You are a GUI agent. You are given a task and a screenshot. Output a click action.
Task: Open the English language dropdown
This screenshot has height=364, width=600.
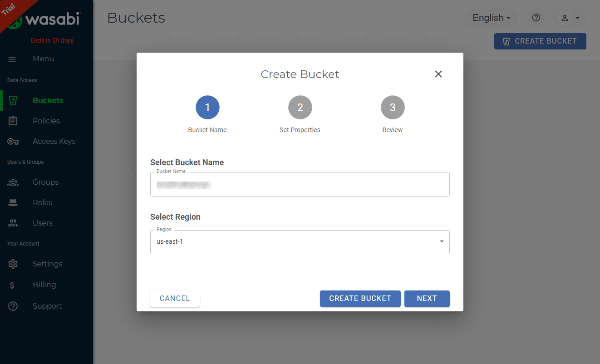pos(491,18)
